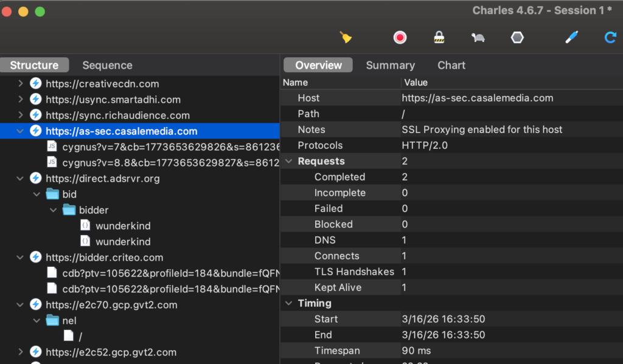
Task: Click the broom Clear Session icon
Action: [346, 38]
